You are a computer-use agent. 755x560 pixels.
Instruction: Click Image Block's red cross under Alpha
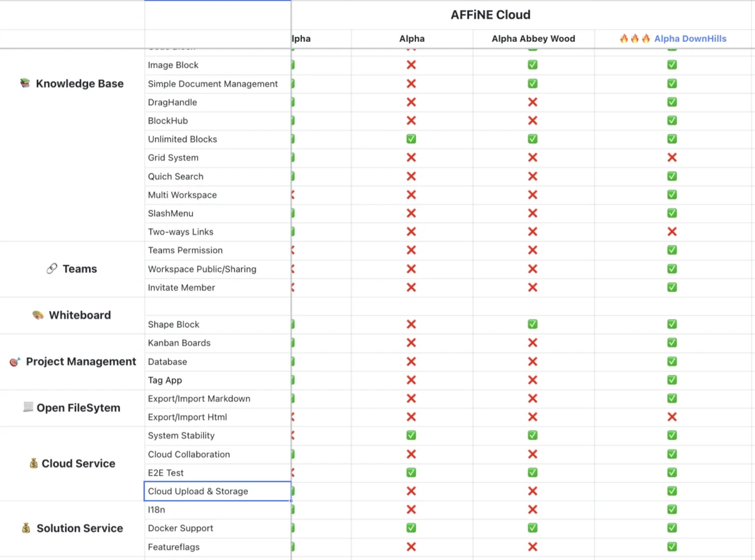(411, 65)
